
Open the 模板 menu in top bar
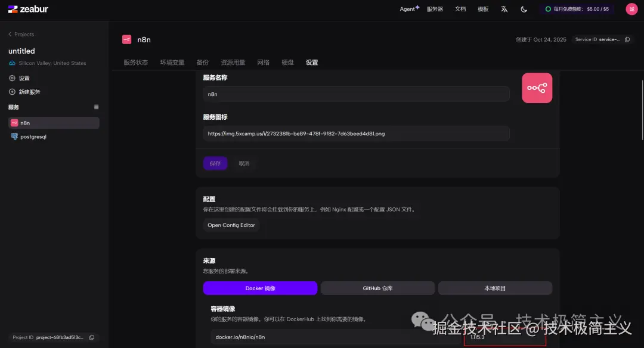[x=482, y=9]
